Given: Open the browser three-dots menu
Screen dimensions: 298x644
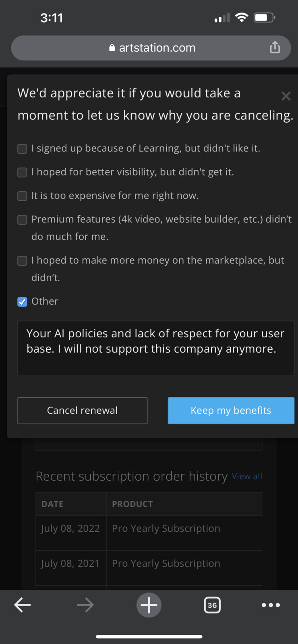Looking at the screenshot, I should click(271, 605).
